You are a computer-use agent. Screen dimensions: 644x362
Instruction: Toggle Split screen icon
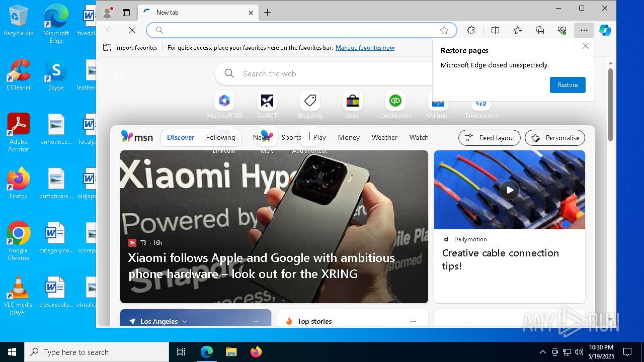[495, 30]
